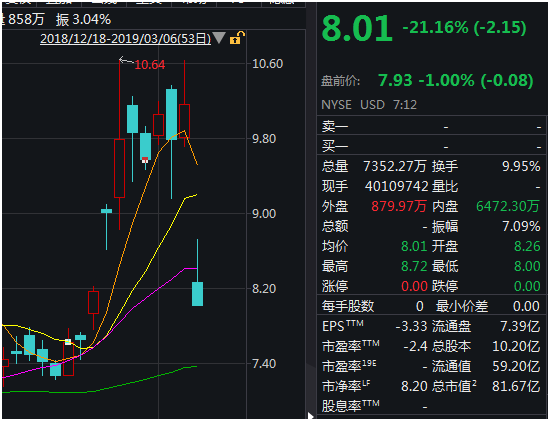Viewport: 550px width, 421px height.
Task: Click the -21.16% (-2.15) change value
Action: [x=464, y=27]
